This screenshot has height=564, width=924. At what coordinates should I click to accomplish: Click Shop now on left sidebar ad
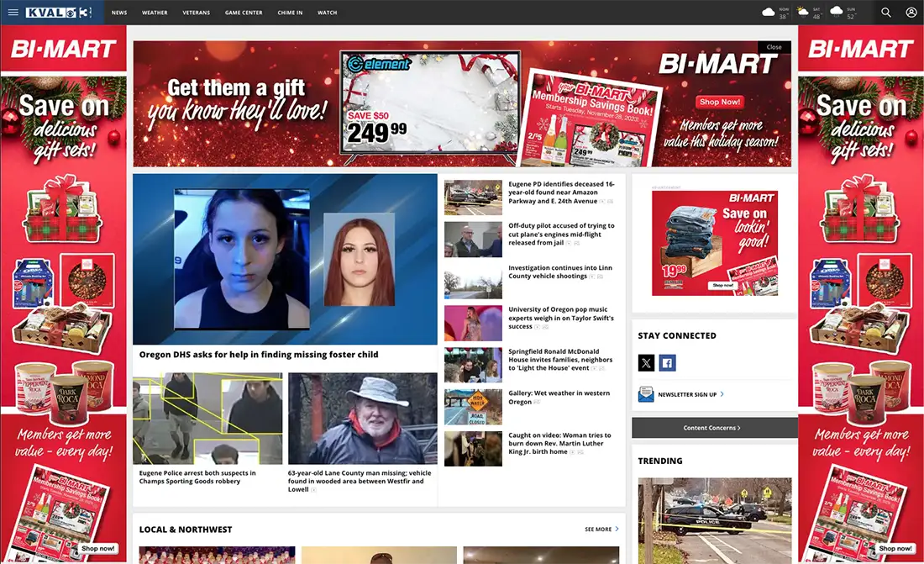click(97, 548)
